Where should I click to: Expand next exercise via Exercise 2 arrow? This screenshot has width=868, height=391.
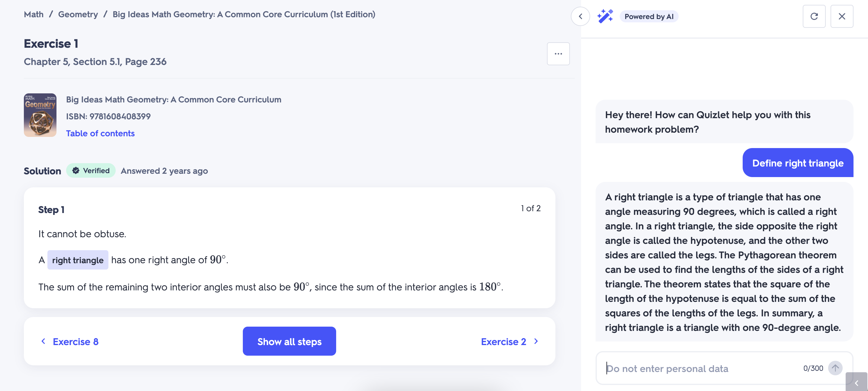click(x=536, y=341)
